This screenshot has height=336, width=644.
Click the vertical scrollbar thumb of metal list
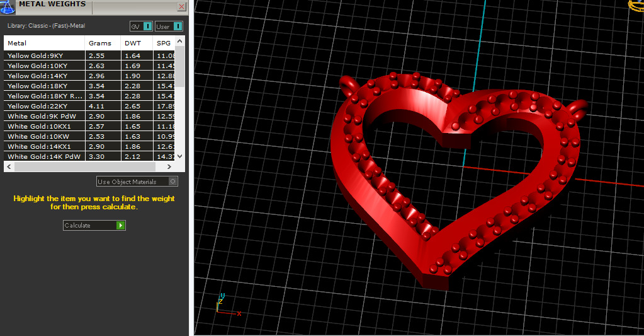point(179,66)
